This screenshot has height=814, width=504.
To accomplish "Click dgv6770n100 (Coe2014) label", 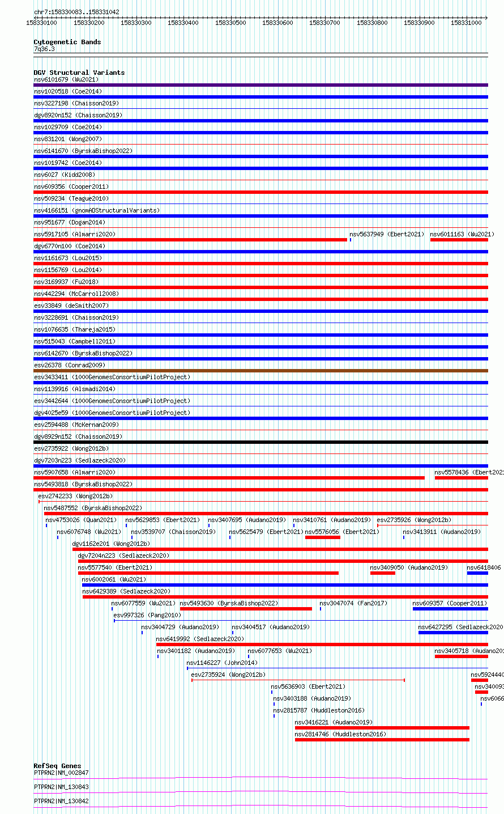I will [70, 246].
